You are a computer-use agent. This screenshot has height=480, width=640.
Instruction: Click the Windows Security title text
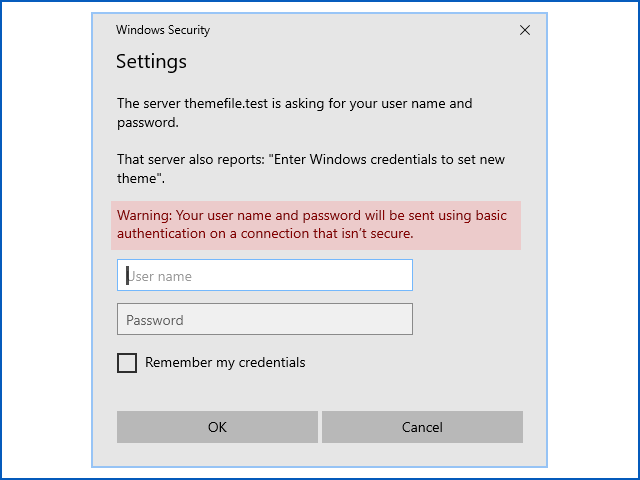click(x=163, y=30)
